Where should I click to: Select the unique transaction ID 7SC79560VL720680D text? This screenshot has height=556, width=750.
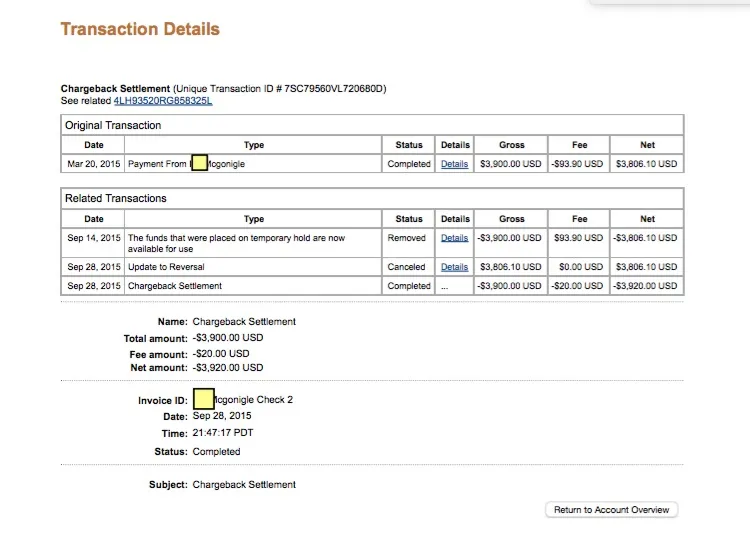click(334, 89)
